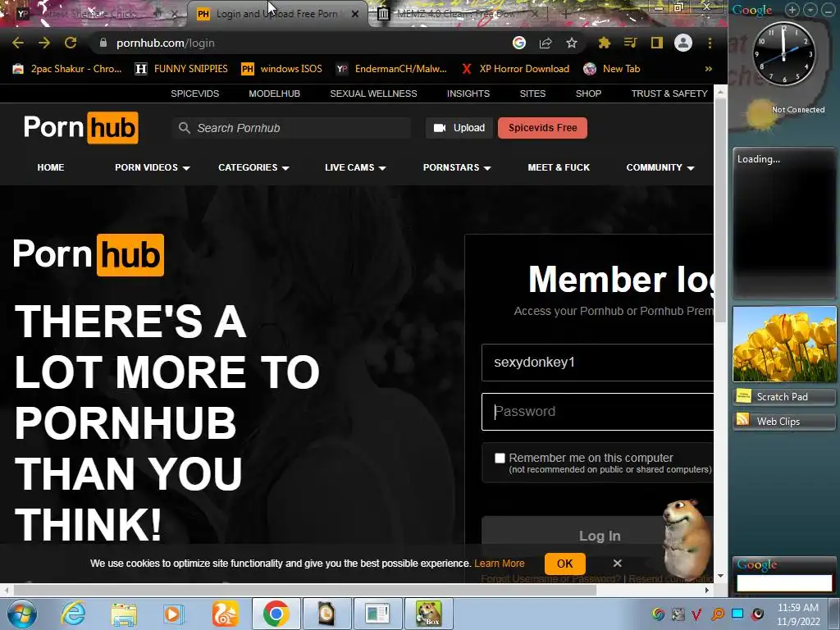The height and width of the screenshot is (630, 840).
Task: Open the EndermanCH/Malw... bookmark
Action: [x=391, y=69]
